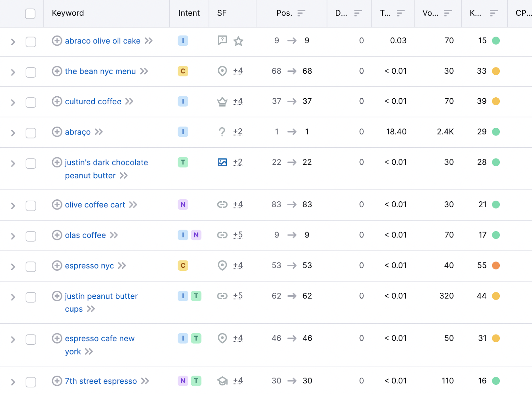This screenshot has height=394, width=532.
Task: Click the 'Pos.' column header label
Action: (284, 13)
